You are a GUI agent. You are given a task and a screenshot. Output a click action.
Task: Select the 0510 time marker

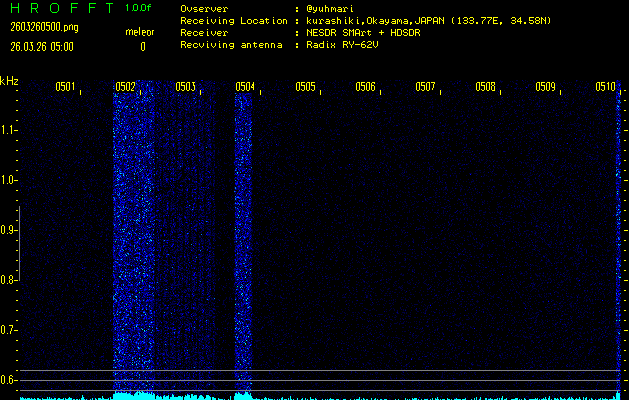[x=604, y=87]
